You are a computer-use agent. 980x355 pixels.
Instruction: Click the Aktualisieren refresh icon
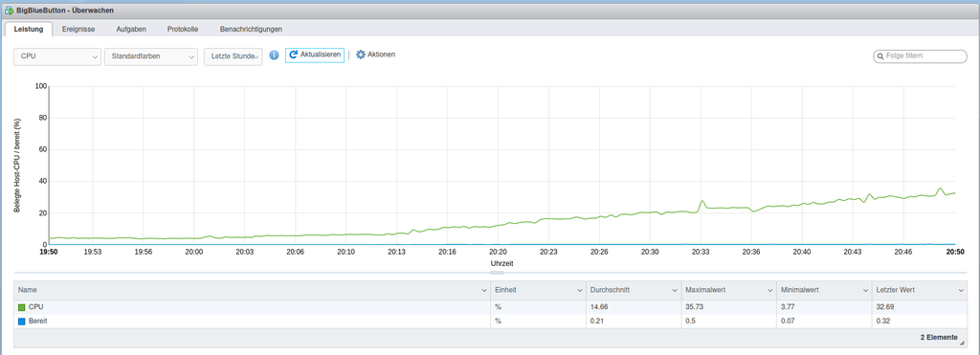click(x=293, y=55)
